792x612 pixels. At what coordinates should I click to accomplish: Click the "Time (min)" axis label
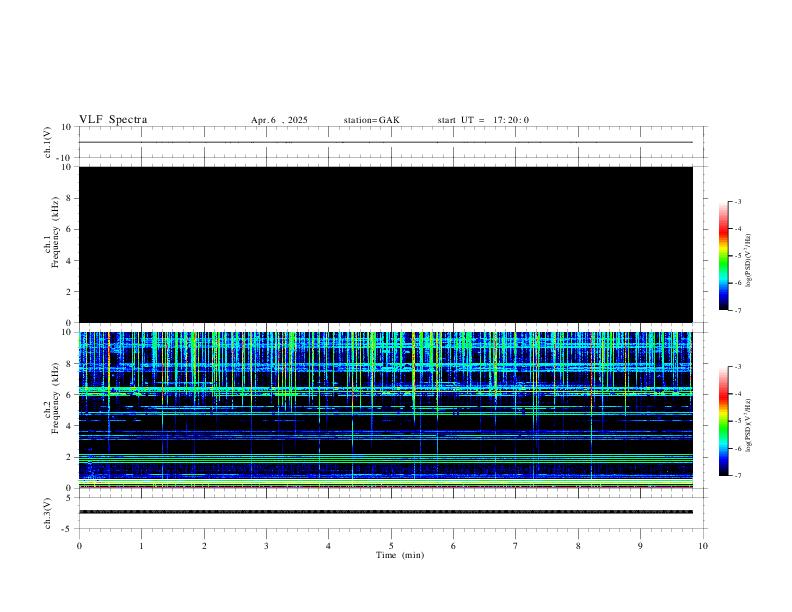tap(400, 555)
